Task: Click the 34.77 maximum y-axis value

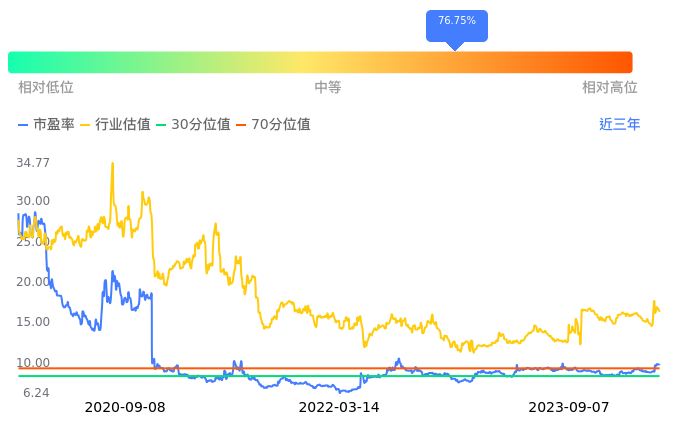Action: 33,163
